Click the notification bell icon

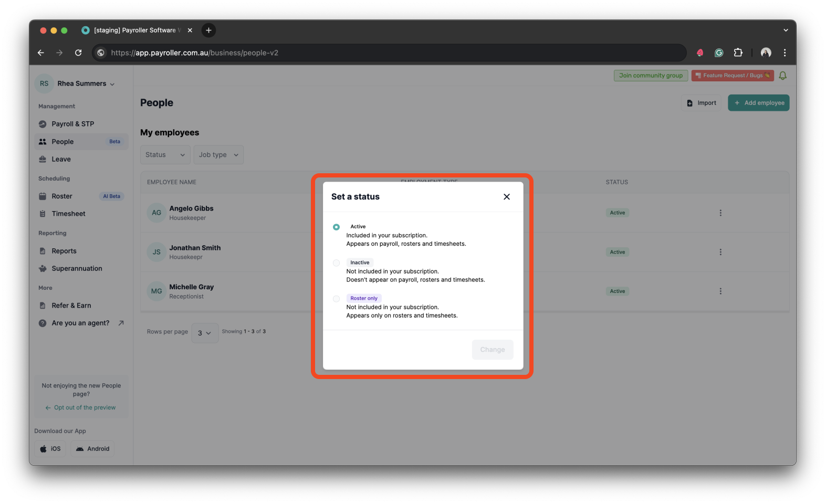[782, 76]
